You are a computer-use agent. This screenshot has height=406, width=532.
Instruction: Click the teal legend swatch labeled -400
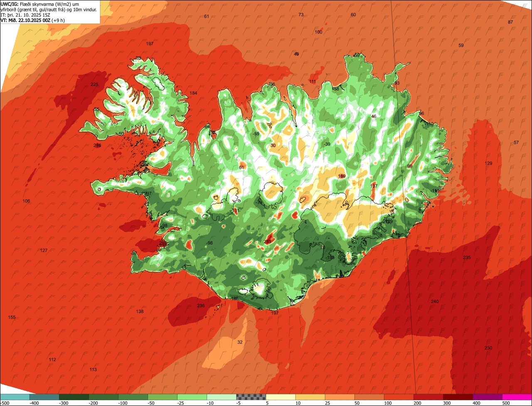coord(44,397)
